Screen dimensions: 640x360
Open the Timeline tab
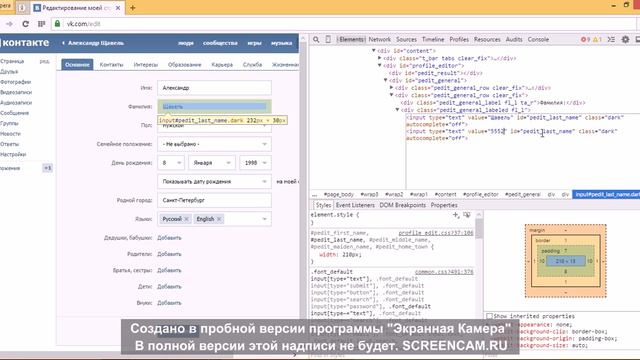[x=433, y=40]
